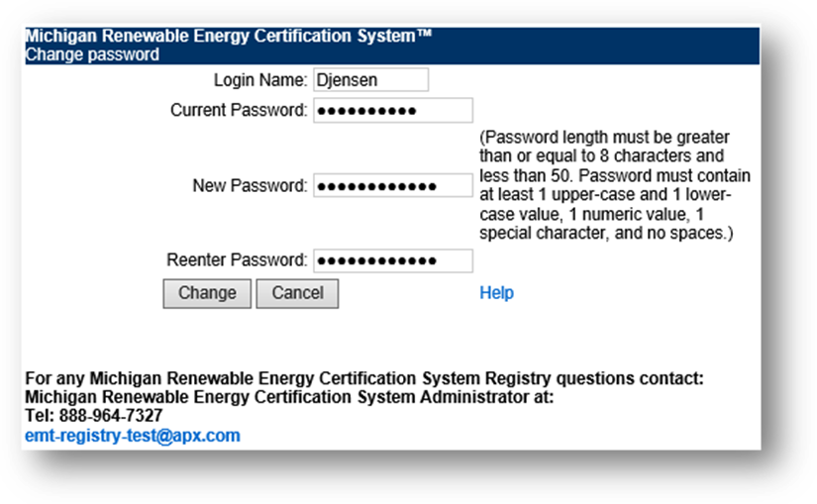Click the 'Reenter Password:' label
The image size is (817, 504).
pos(238,260)
